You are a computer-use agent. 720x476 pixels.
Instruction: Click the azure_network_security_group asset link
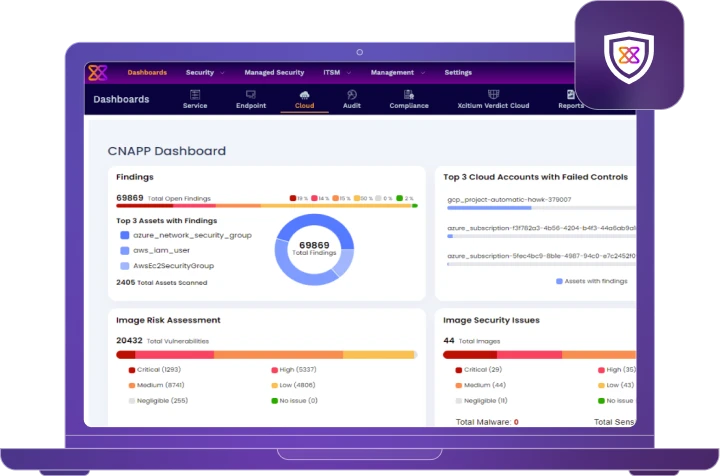(192, 235)
